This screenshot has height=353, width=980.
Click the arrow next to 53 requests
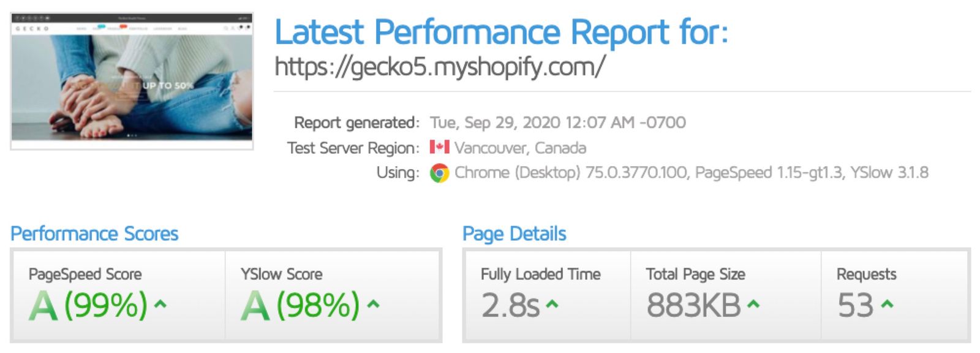click(887, 303)
